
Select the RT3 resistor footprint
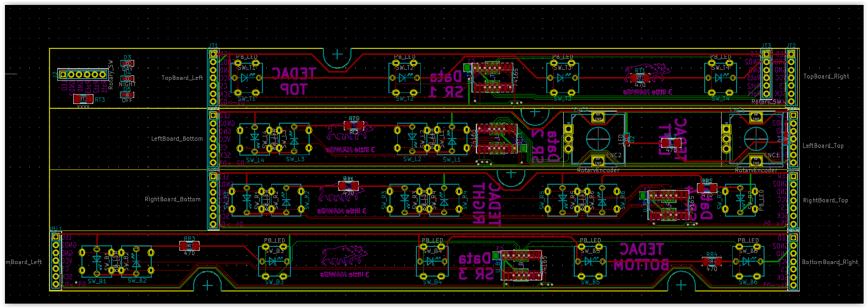[x=83, y=98]
